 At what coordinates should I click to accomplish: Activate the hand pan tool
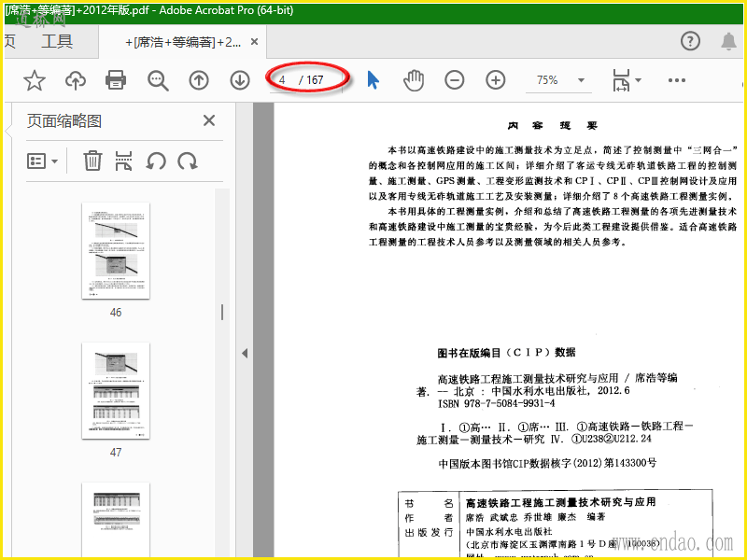pyautogui.click(x=413, y=80)
